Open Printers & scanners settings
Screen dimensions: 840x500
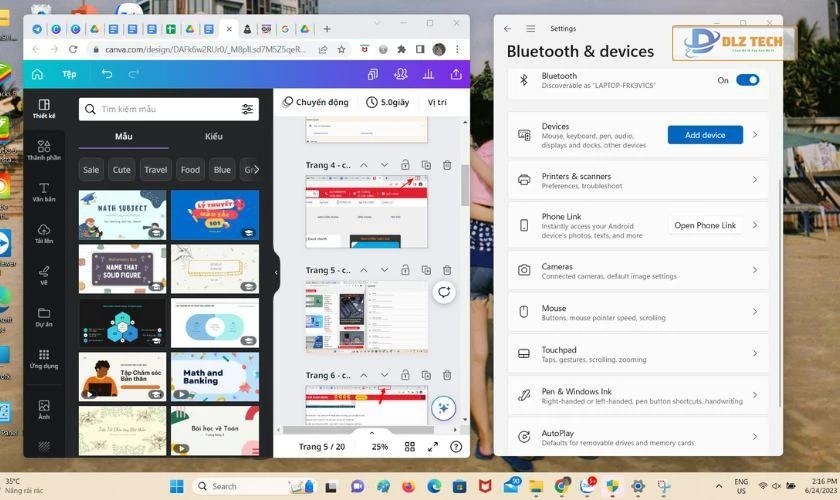[638, 180]
